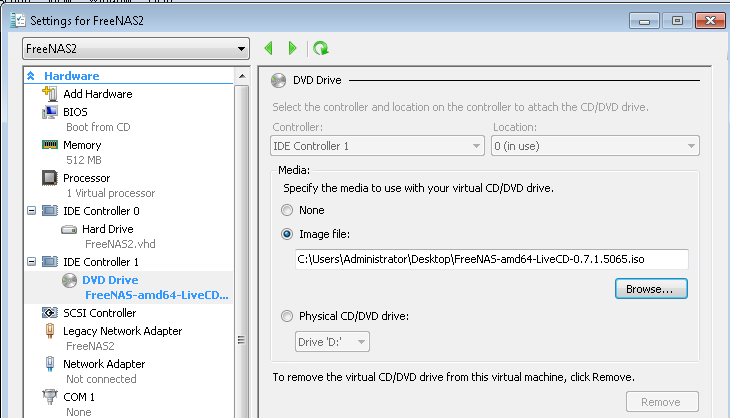
Task: Select the Processor tree item
Action: (x=87, y=178)
